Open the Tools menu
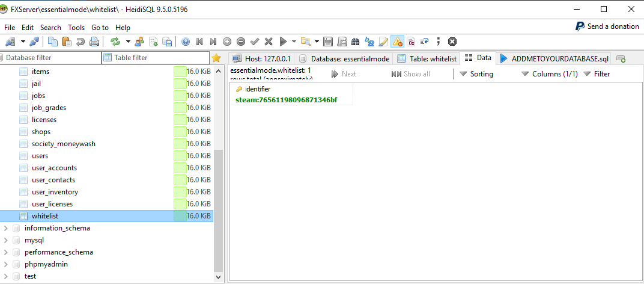 pos(76,28)
